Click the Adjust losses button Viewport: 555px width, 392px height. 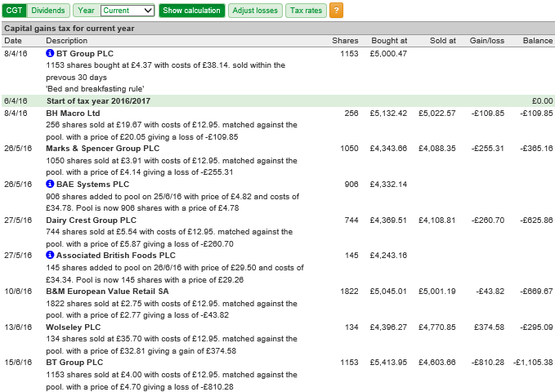tap(255, 11)
